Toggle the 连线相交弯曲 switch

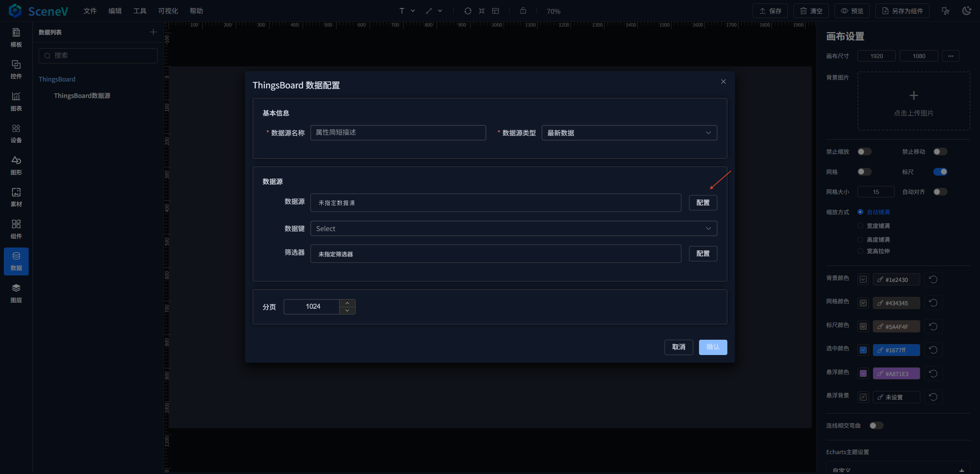point(876,426)
